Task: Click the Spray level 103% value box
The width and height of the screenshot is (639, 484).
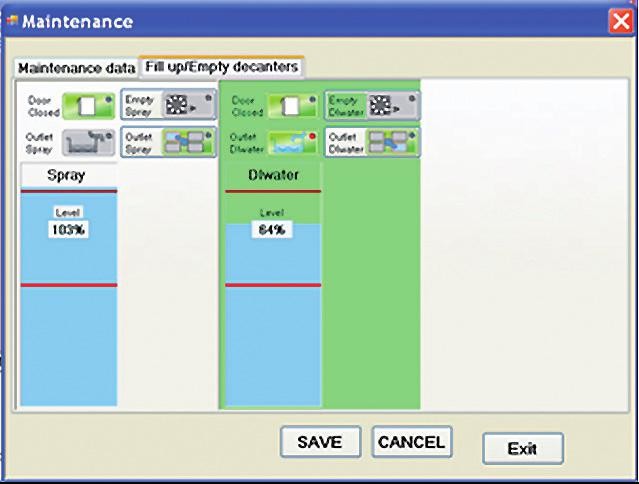Action: [x=69, y=229]
